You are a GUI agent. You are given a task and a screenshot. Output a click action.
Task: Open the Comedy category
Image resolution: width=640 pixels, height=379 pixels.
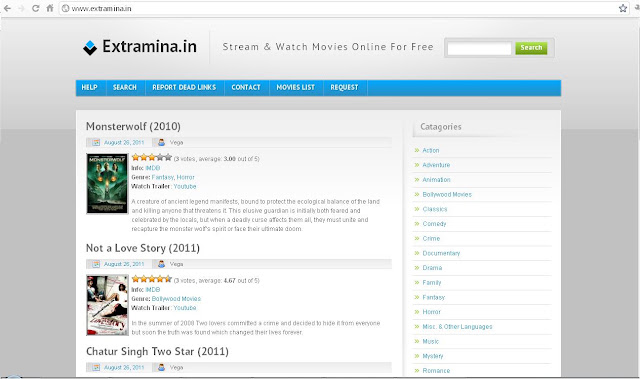pyautogui.click(x=434, y=224)
